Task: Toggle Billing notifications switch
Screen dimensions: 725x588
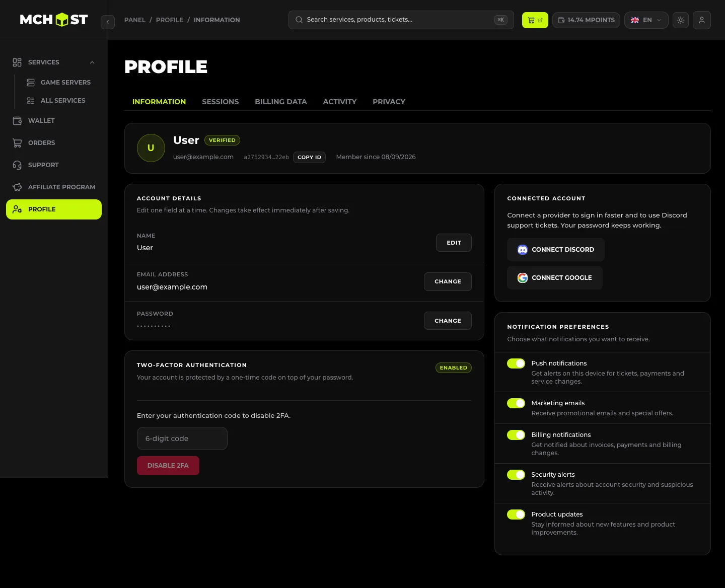Action: point(516,435)
